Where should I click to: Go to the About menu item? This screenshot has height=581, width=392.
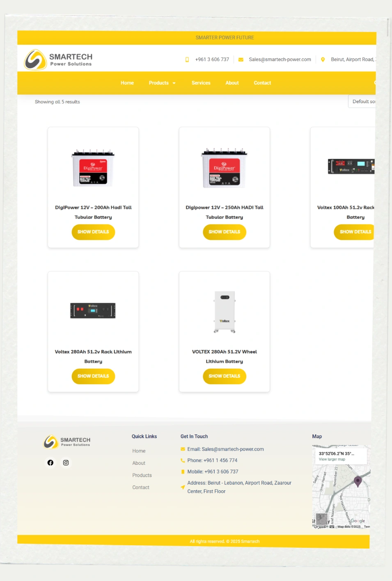click(x=232, y=83)
